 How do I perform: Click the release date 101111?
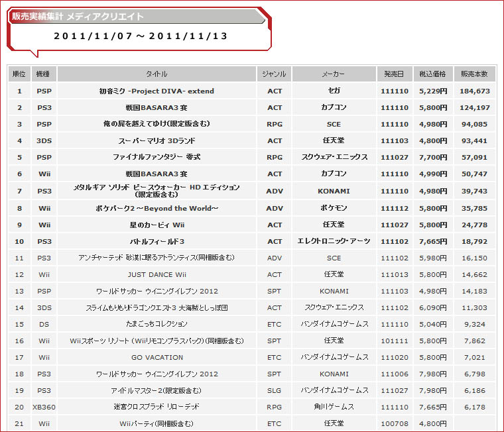pos(395,341)
